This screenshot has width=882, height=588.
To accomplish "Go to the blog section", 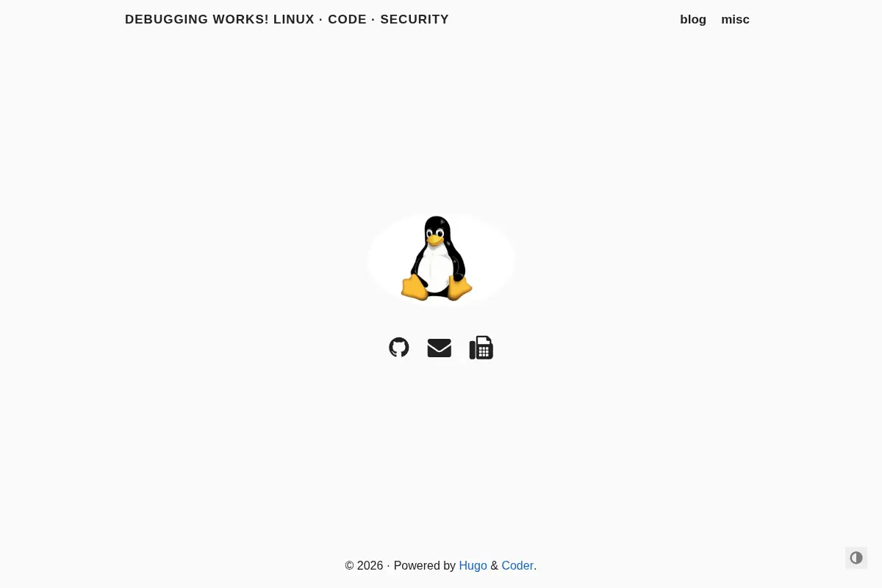I will click(693, 20).
